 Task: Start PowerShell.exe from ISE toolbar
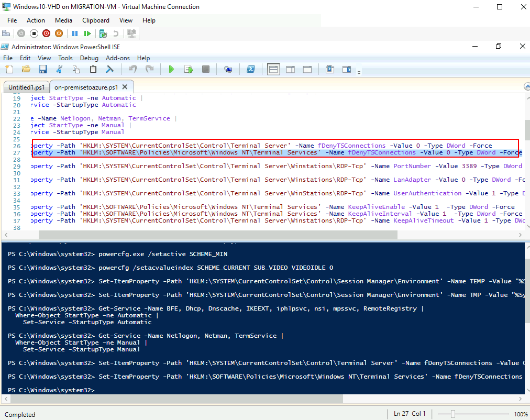tap(251, 69)
